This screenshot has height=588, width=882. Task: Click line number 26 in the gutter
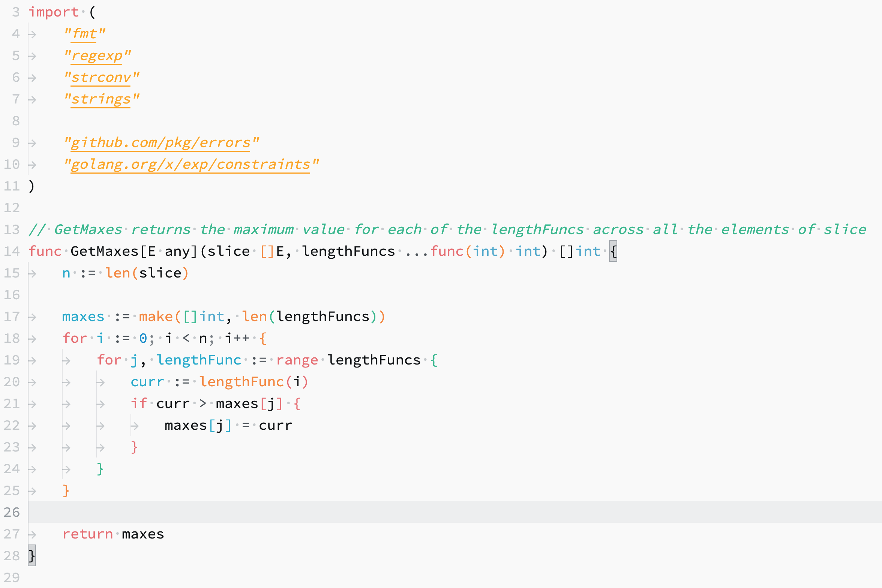[12, 512]
